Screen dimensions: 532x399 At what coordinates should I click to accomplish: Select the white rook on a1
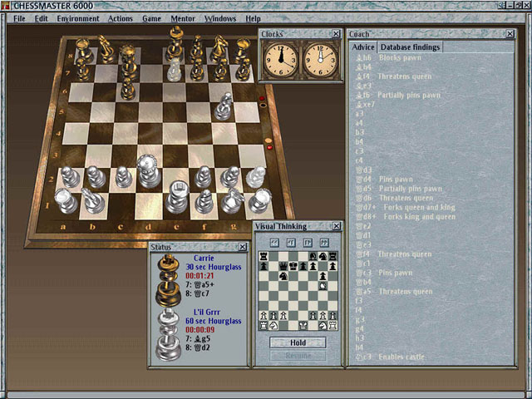[x=66, y=201]
